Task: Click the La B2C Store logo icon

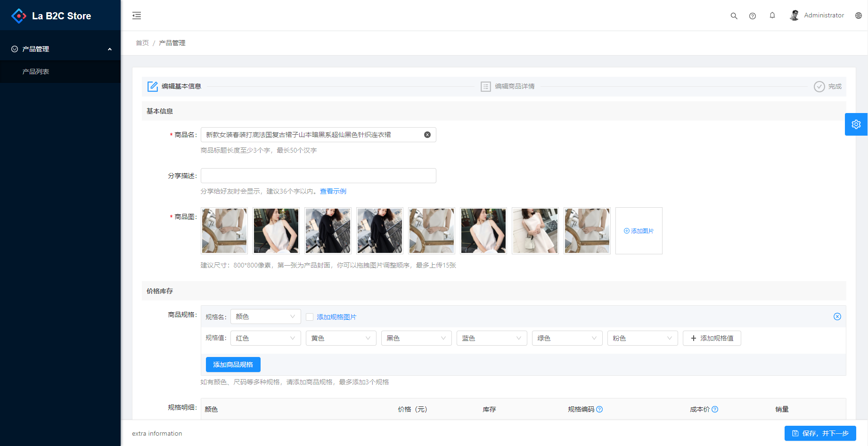Action: click(19, 16)
